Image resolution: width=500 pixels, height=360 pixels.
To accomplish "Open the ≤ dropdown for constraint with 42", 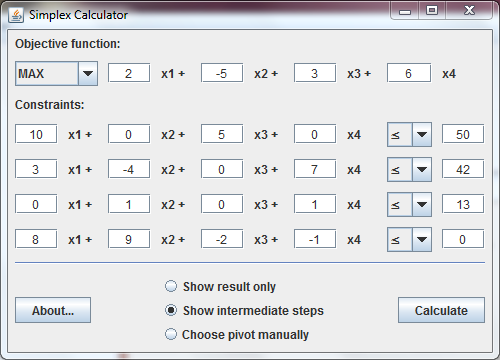I will (409, 170).
